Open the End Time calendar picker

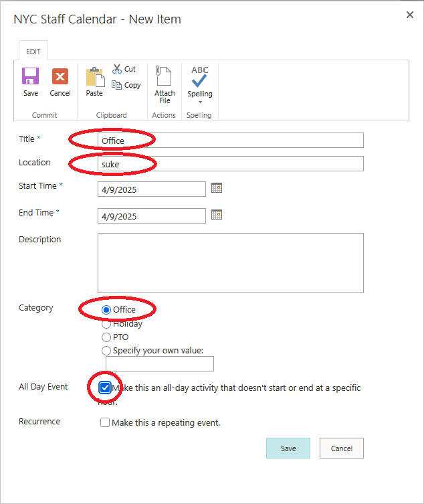[x=216, y=215]
